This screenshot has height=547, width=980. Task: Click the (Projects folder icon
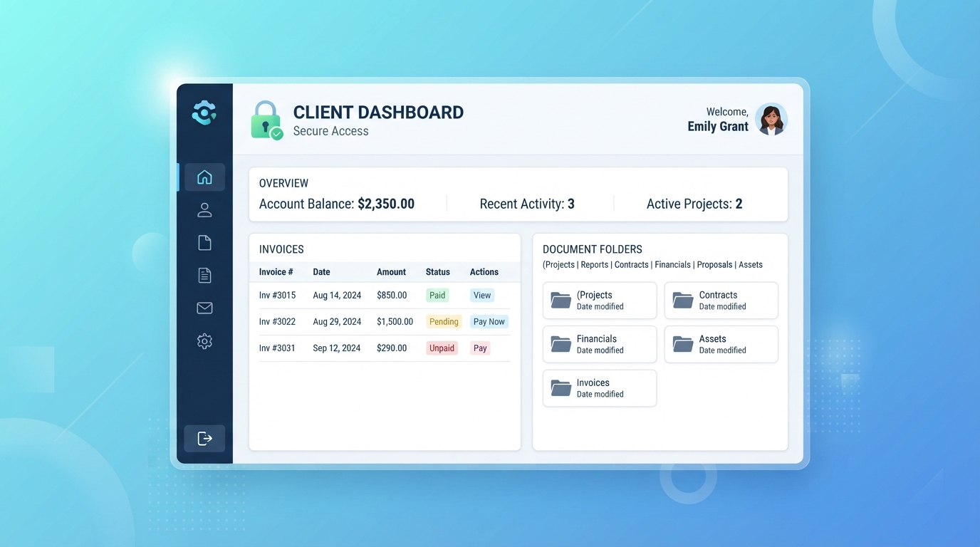[x=561, y=301]
